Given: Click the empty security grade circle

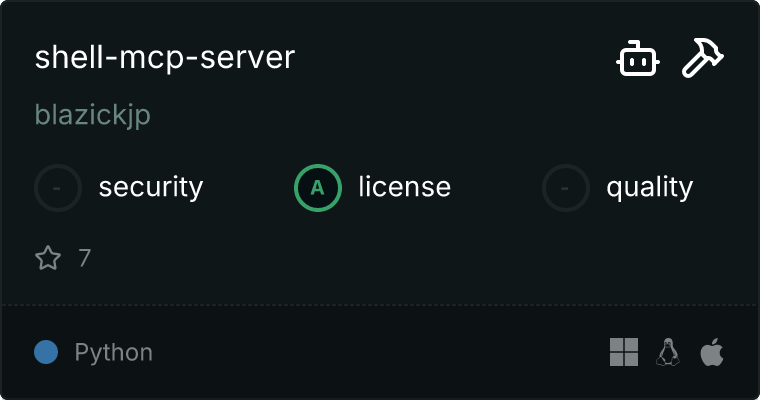Looking at the screenshot, I should pos(59,187).
